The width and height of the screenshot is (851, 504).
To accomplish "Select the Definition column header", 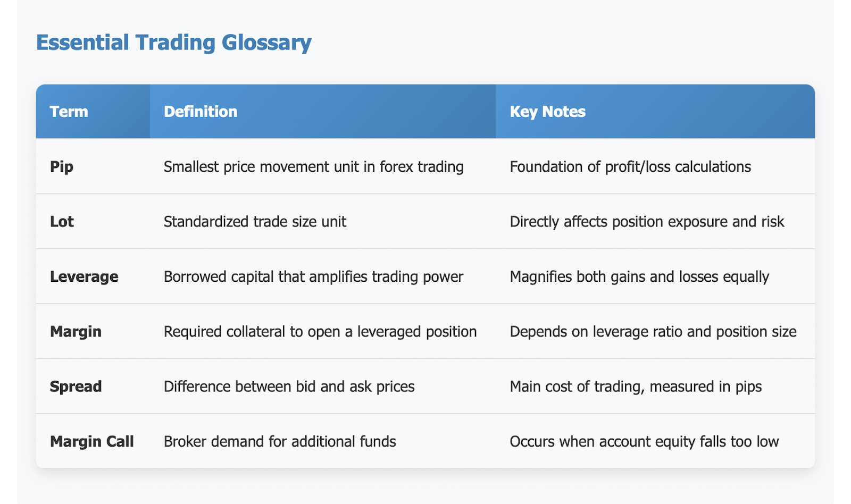I will (323, 112).
